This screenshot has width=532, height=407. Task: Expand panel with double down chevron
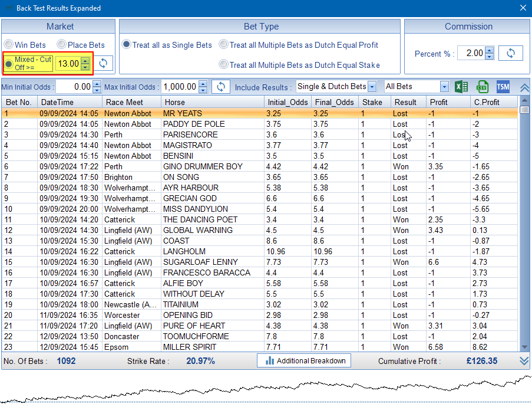(524, 361)
